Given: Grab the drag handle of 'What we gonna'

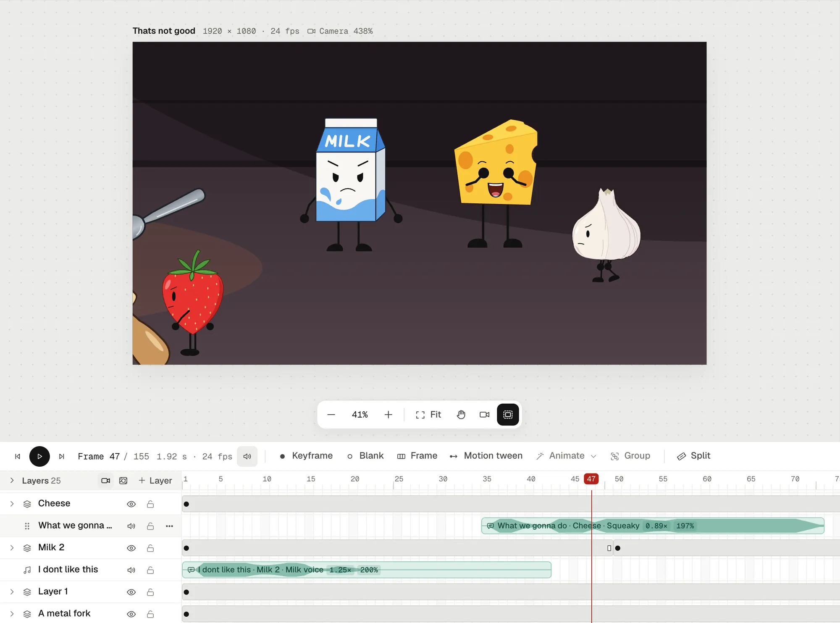Looking at the screenshot, I should click(x=27, y=526).
